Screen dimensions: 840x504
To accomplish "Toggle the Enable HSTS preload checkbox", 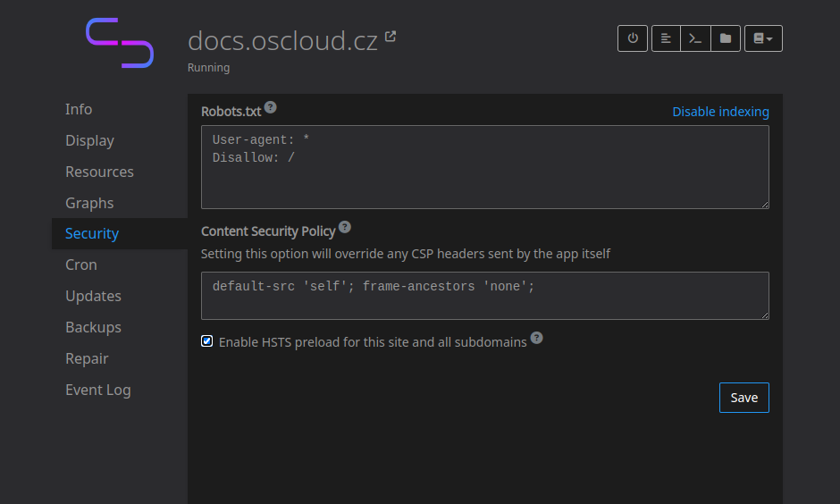I will click(207, 341).
